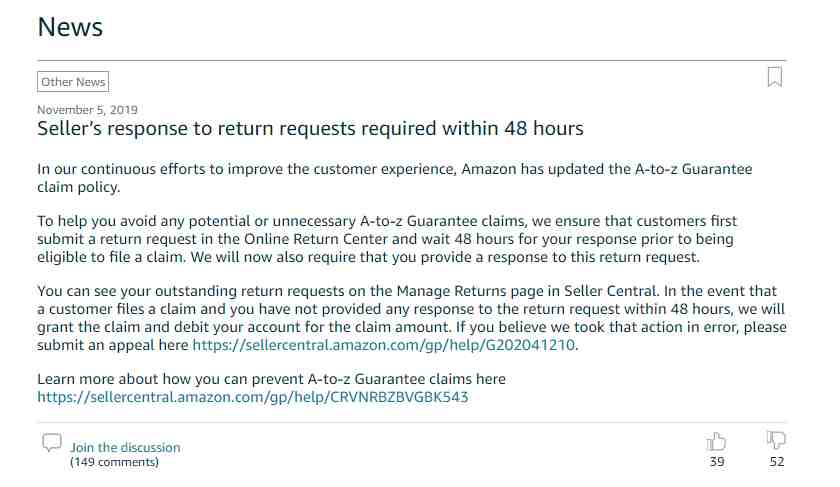Viewport: 840px width, 487px height.
Task: Give the article a thumbs down
Action: [x=776, y=440]
